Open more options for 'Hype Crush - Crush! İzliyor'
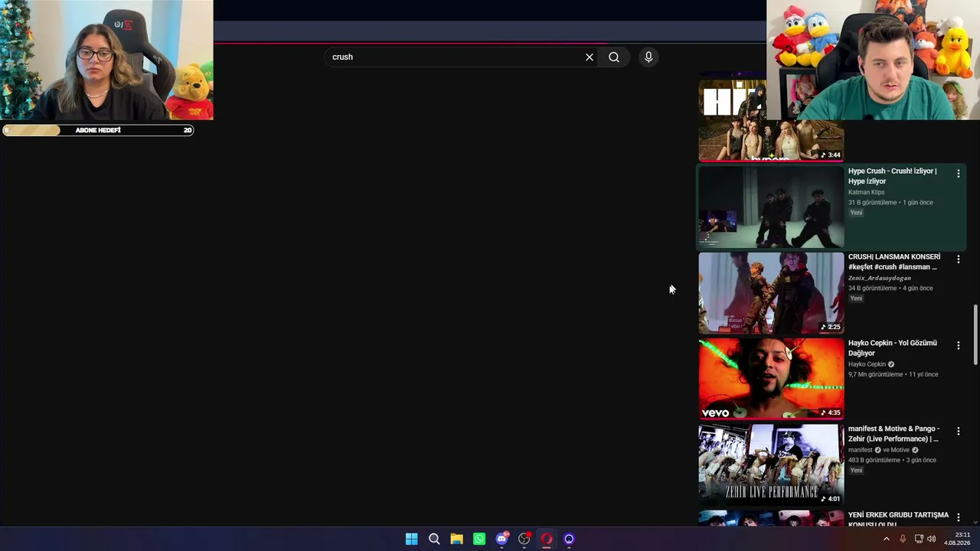Viewport: 980px width, 551px height. pos(958,174)
